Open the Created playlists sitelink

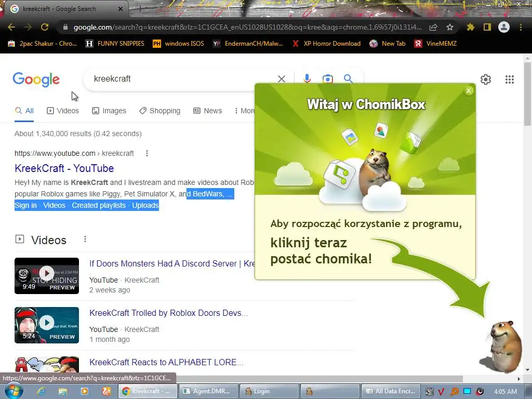pos(98,205)
